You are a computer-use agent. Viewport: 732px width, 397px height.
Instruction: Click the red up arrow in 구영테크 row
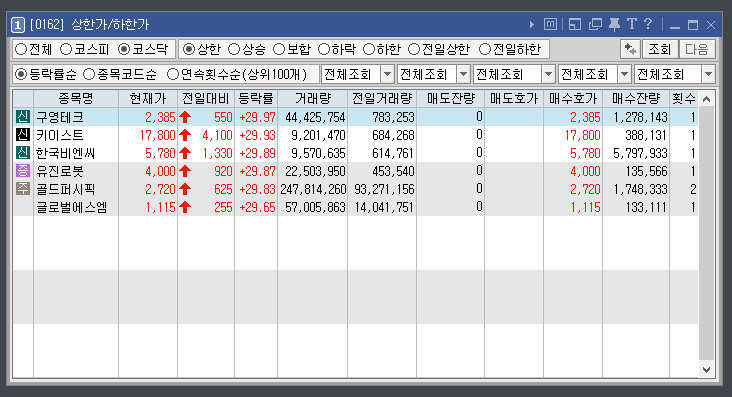185,117
